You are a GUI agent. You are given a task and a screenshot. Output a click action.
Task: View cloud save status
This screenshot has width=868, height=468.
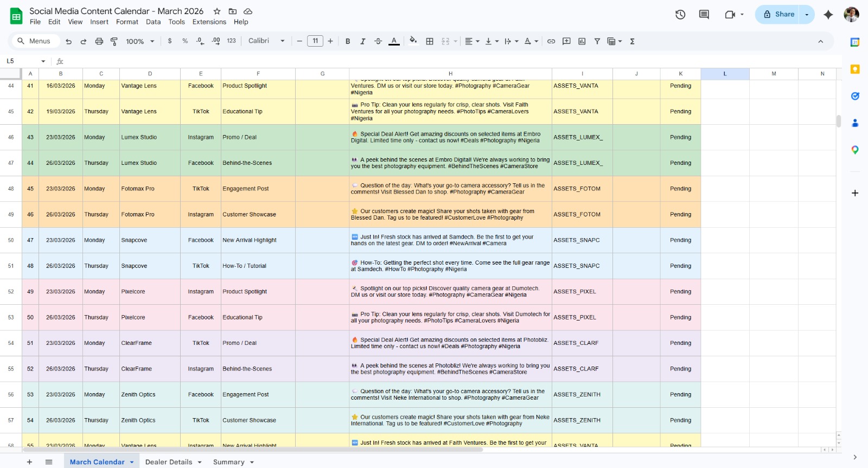point(248,11)
